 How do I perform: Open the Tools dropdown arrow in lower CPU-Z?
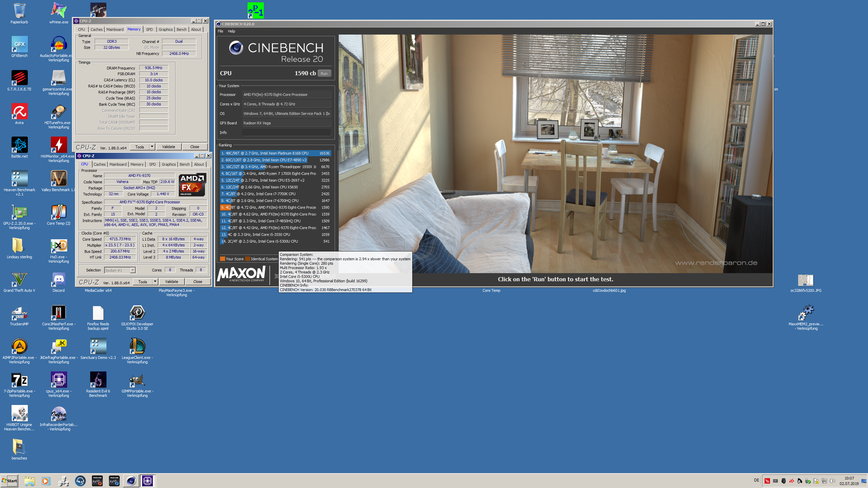click(155, 282)
